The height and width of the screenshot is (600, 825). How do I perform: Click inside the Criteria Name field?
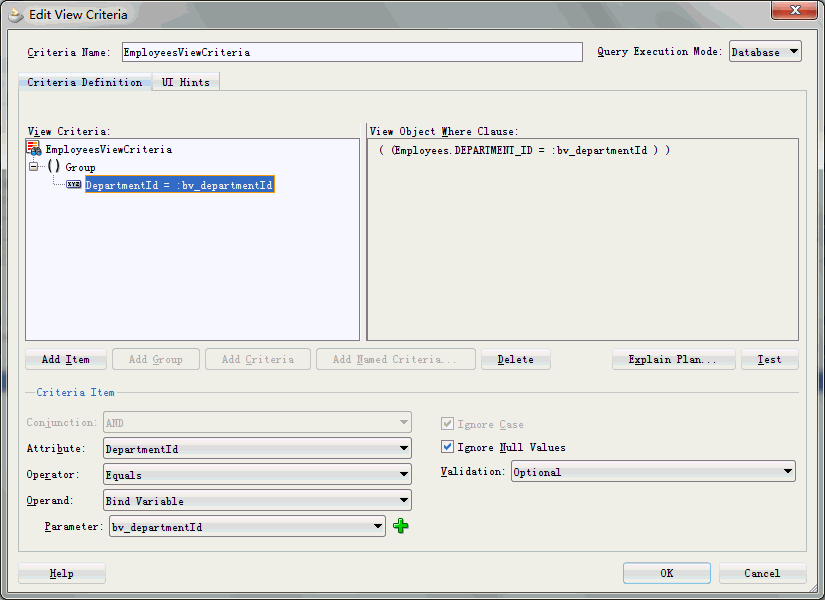click(350, 52)
